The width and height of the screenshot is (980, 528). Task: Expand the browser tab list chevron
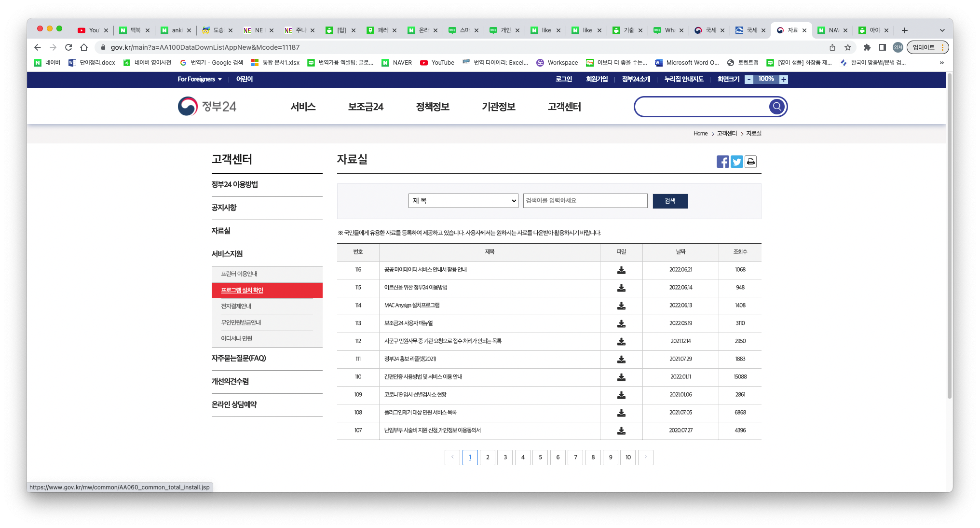942,30
